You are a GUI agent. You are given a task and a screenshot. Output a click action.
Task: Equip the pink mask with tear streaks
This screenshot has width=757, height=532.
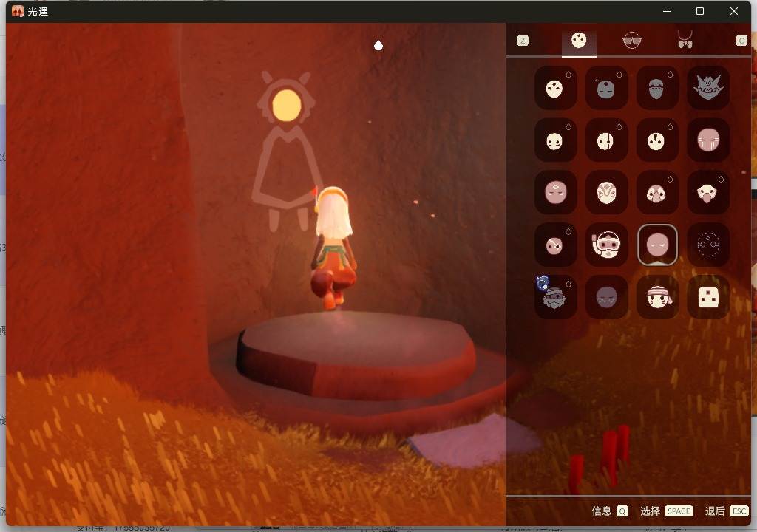[707, 140]
